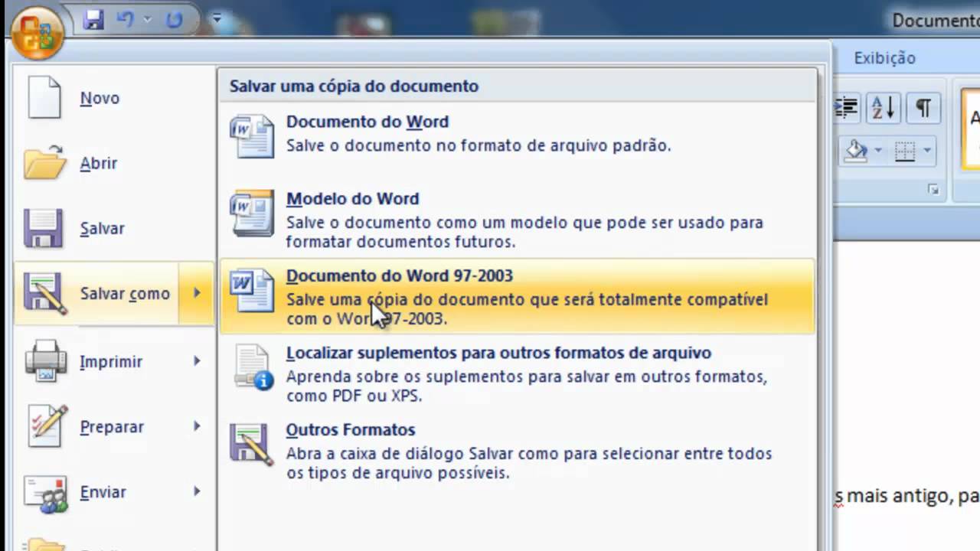Open the Paragraph dialog launcher
The image size is (980, 551).
click(x=933, y=189)
